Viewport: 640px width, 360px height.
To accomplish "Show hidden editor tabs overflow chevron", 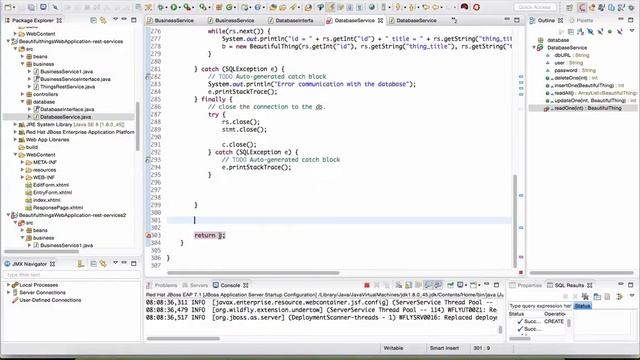I will click(454, 20).
